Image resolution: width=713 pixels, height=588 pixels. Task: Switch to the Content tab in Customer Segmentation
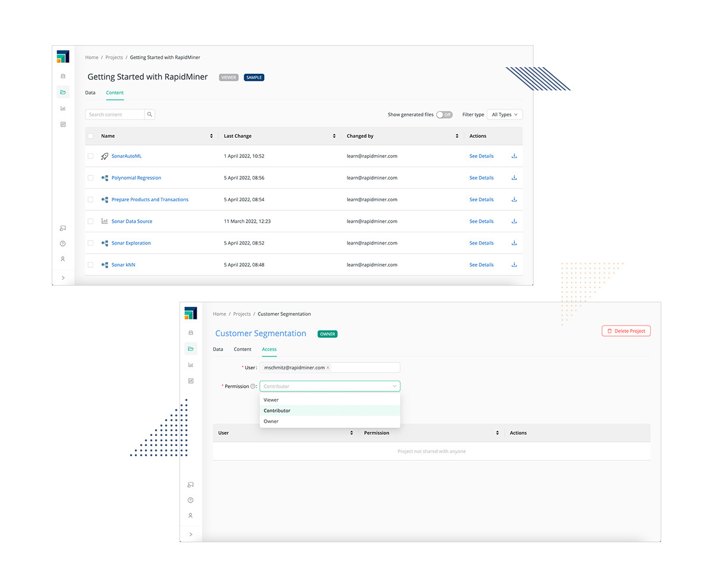pos(242,349)
